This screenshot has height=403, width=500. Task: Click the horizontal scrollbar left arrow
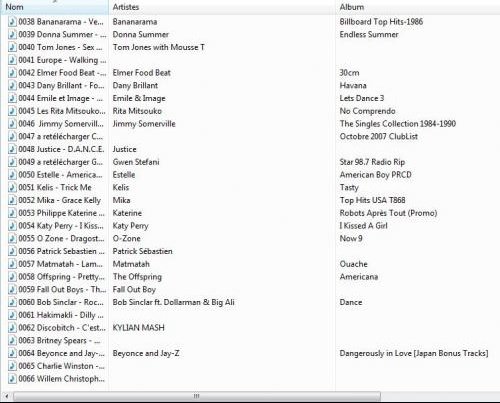coord(6,396)
